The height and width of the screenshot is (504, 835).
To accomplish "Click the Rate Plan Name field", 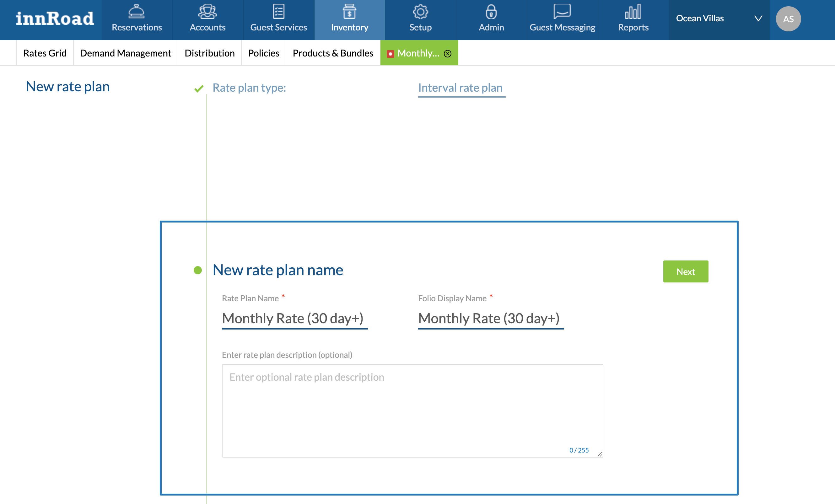I will pyautogui.click(x=294, y=319).
